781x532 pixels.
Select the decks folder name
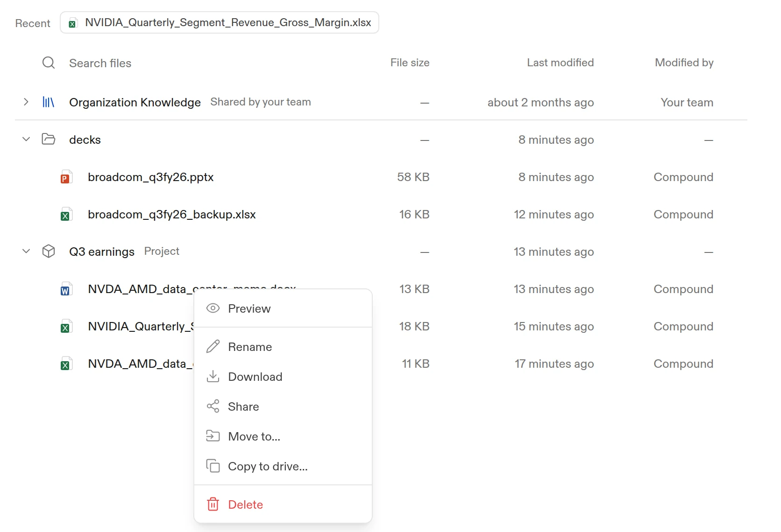[85, 140]
